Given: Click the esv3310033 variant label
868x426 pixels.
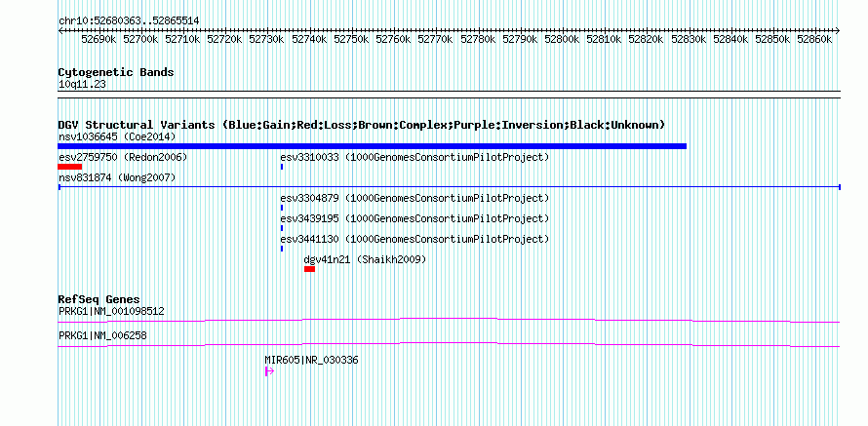Looking at the screenshot, I should tap(414, 158).
